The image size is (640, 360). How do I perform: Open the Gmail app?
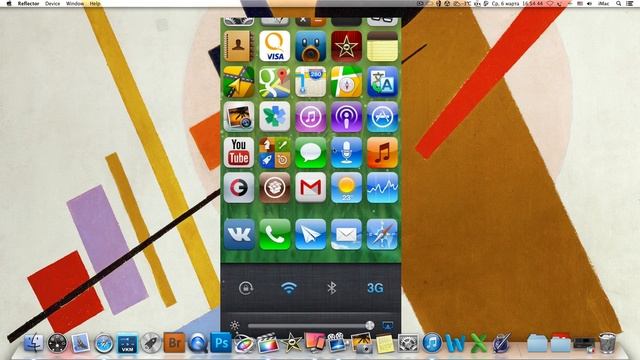click(310, 188)
